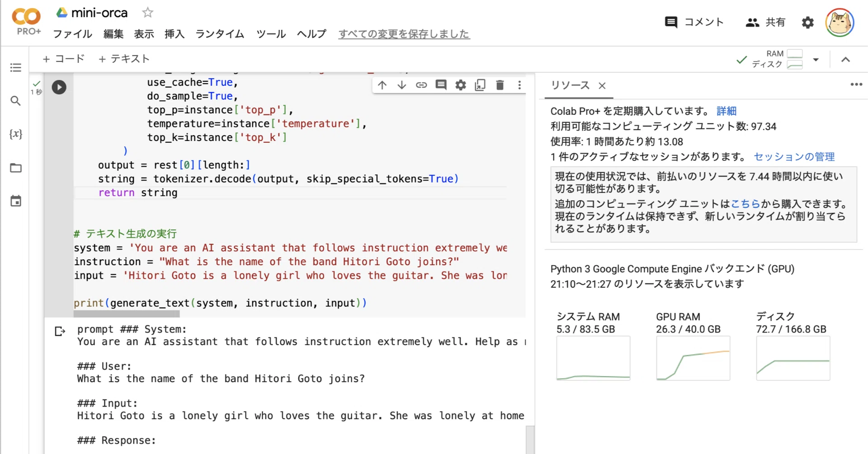
Task: Copy the link to this cell
Action: [x=421, y=85]
